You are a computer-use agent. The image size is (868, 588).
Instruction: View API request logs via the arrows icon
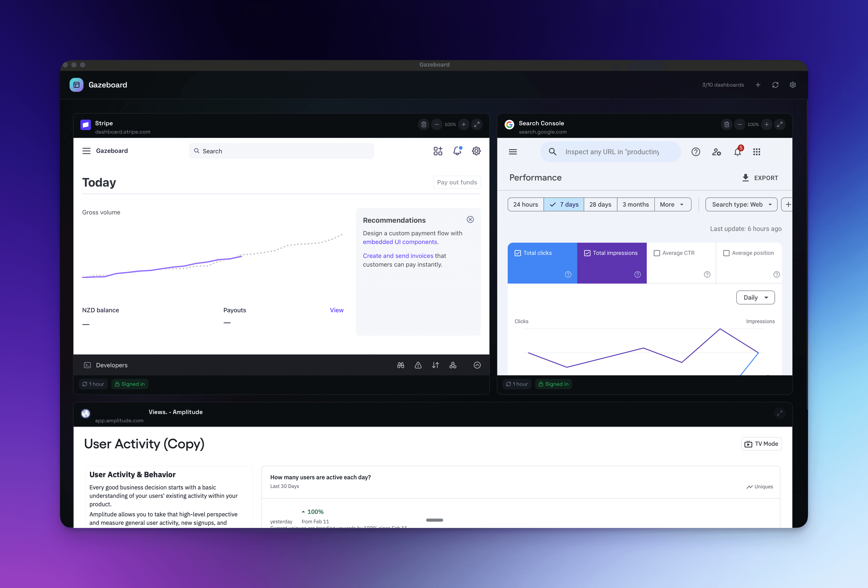tap(436, 365)
